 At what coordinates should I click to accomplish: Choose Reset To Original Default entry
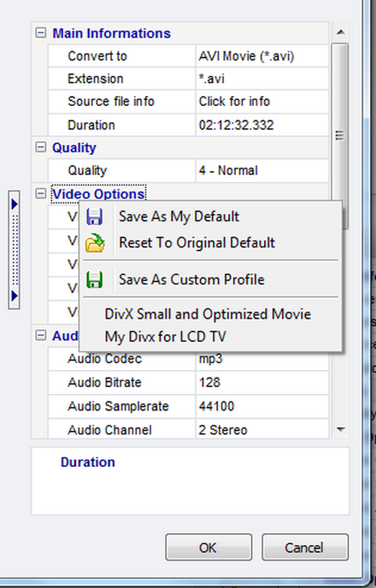point(197,243)
